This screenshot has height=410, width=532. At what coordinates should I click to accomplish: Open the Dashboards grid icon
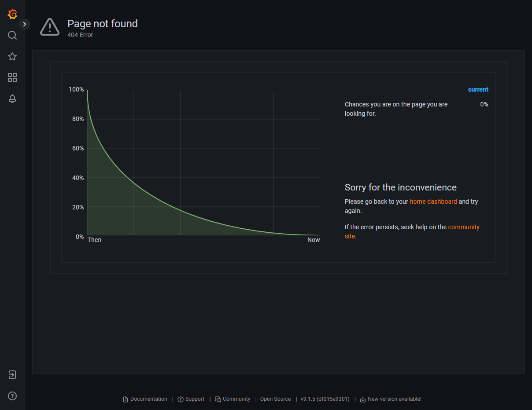12,77
